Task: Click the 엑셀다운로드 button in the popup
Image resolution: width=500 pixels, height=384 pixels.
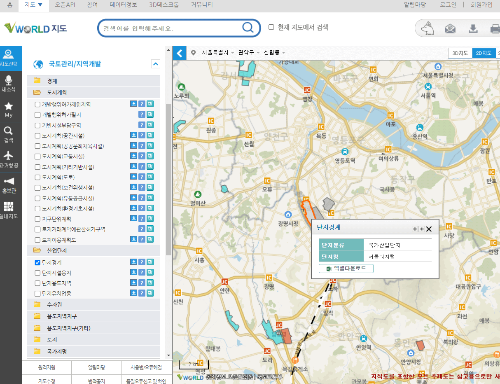Action: (346, 268)
